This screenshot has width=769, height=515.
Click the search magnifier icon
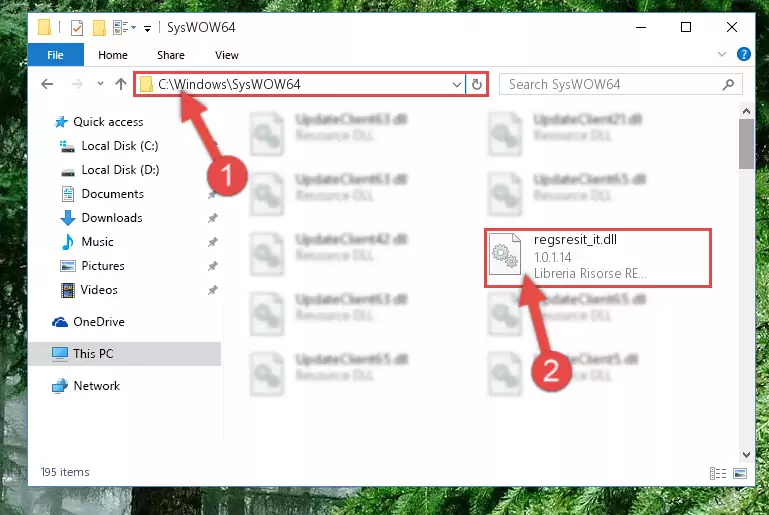(728, 84)
